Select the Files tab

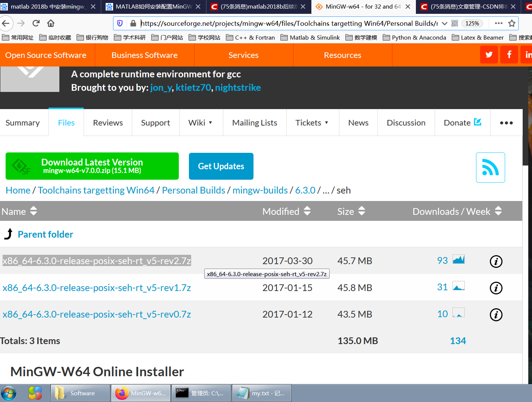tap(66, 123)
